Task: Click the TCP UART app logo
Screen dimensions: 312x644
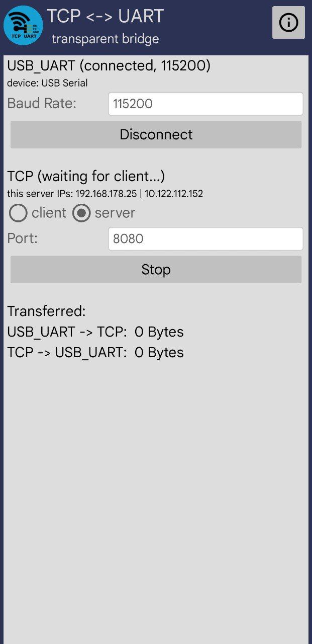Action: click(x=23, y=25)
